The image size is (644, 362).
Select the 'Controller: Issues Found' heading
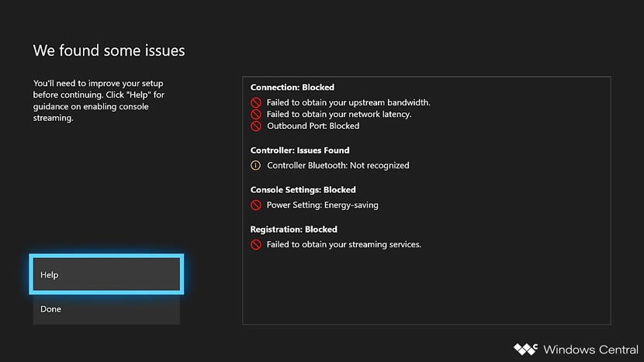pyautogui.click(x=299, y=150)
